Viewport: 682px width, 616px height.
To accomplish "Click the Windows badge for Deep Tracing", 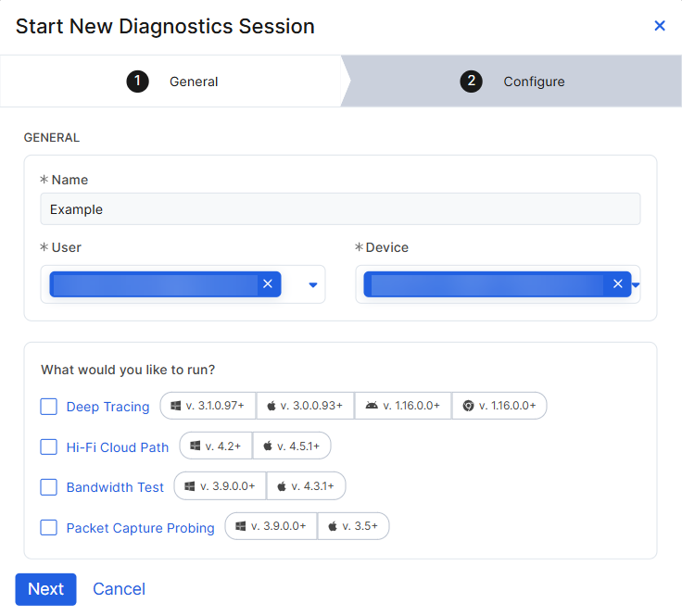I will pos(208,406).
